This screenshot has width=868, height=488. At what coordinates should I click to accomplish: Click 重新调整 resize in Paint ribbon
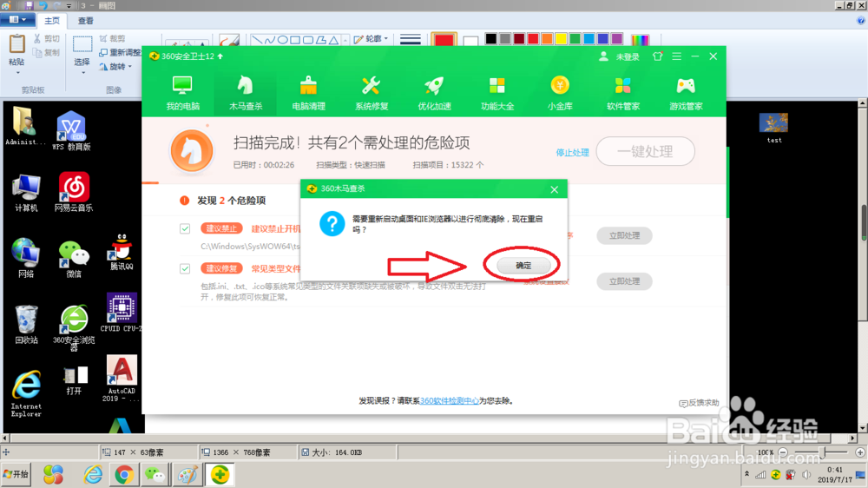120,53
